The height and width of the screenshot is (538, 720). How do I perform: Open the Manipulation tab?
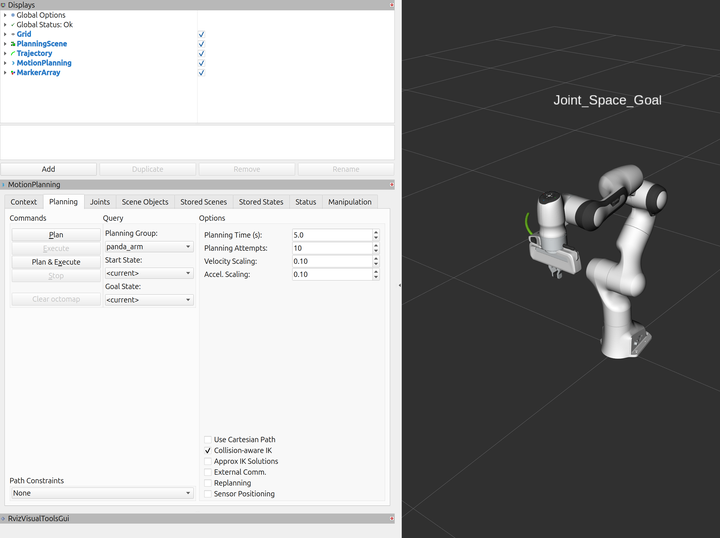[x=350, y=202]
